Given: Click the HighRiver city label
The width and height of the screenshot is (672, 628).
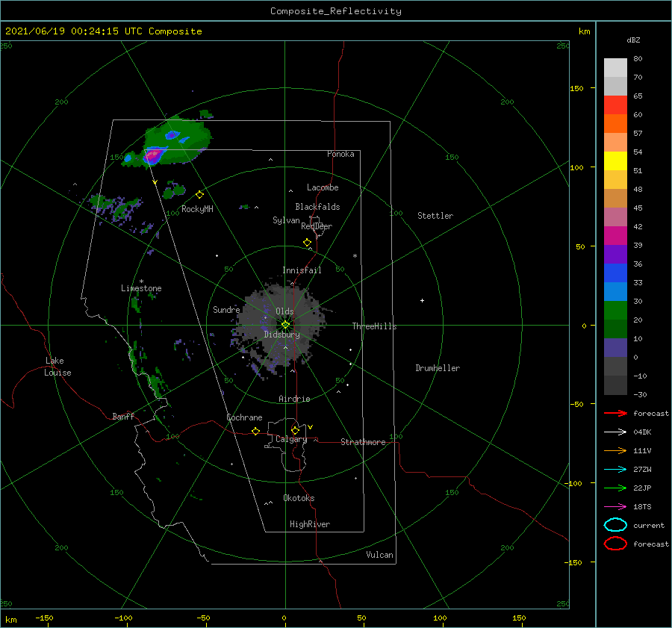Looking at the screenshot, I should pos(310,524).
